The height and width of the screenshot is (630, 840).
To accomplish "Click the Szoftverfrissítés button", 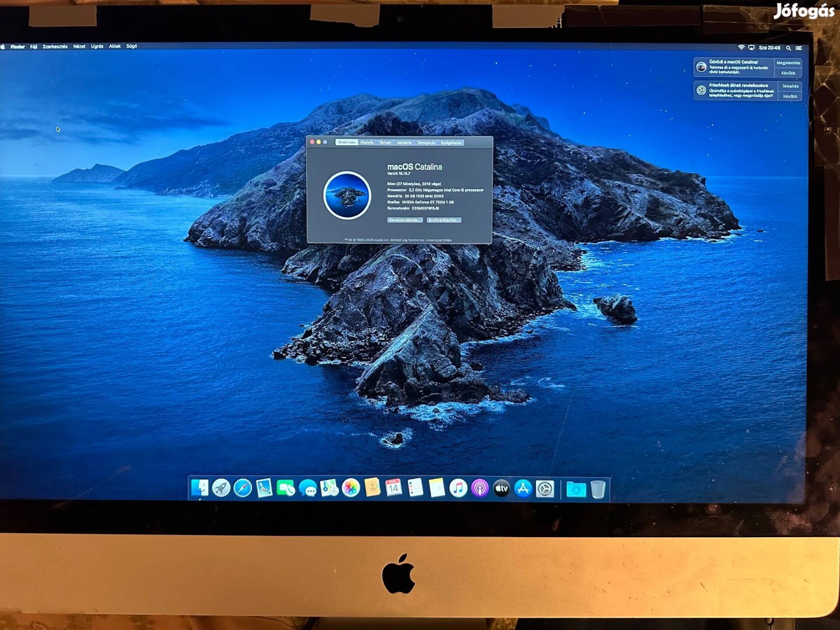I will point(444,220).
